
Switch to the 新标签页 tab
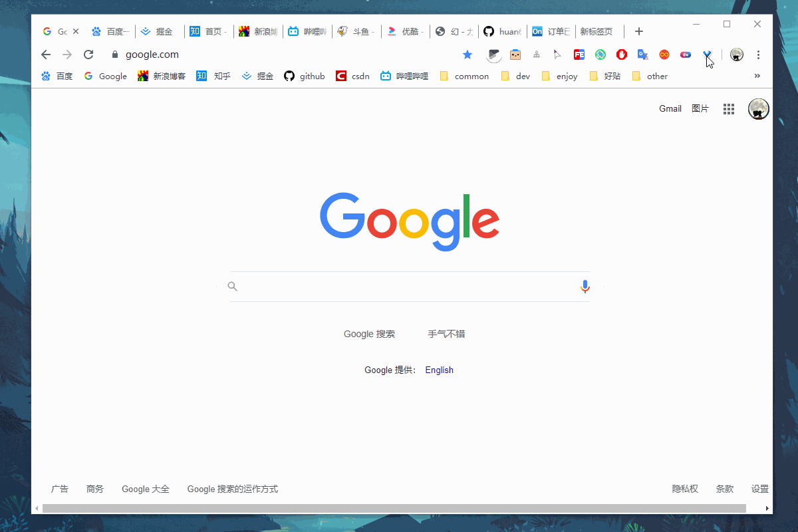[x=600, y=31]
